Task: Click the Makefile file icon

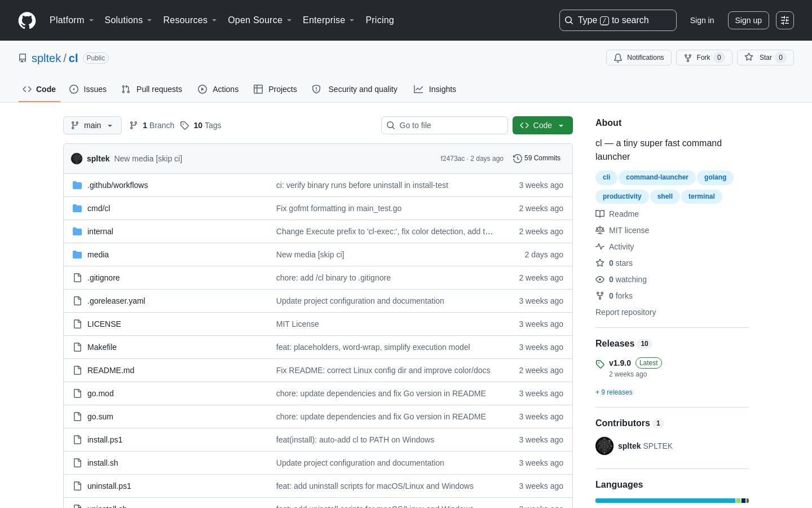Action: pos(77,347)
